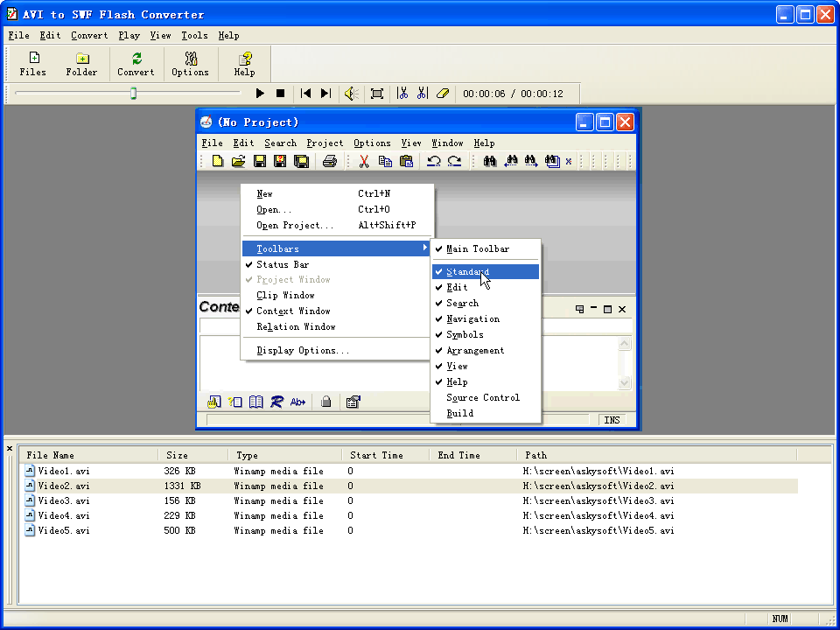Click the open book icon in bottom toolbar

[x=256, y=402]
